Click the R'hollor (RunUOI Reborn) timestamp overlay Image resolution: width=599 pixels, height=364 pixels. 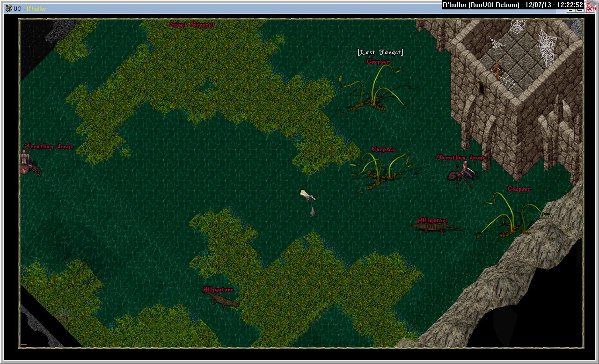click(513, 5)
